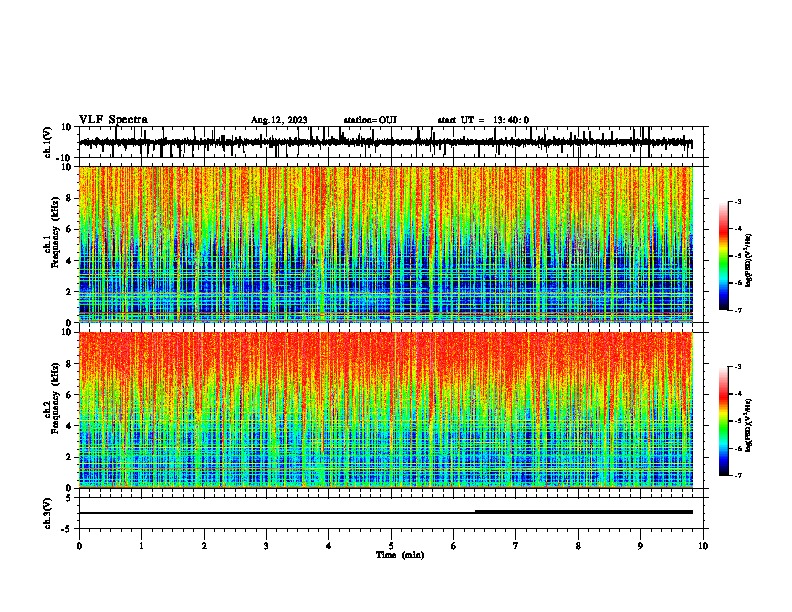Click the time axis tick label "7"
The height and width of the screenshot is (612, 792).
[516, 546]
